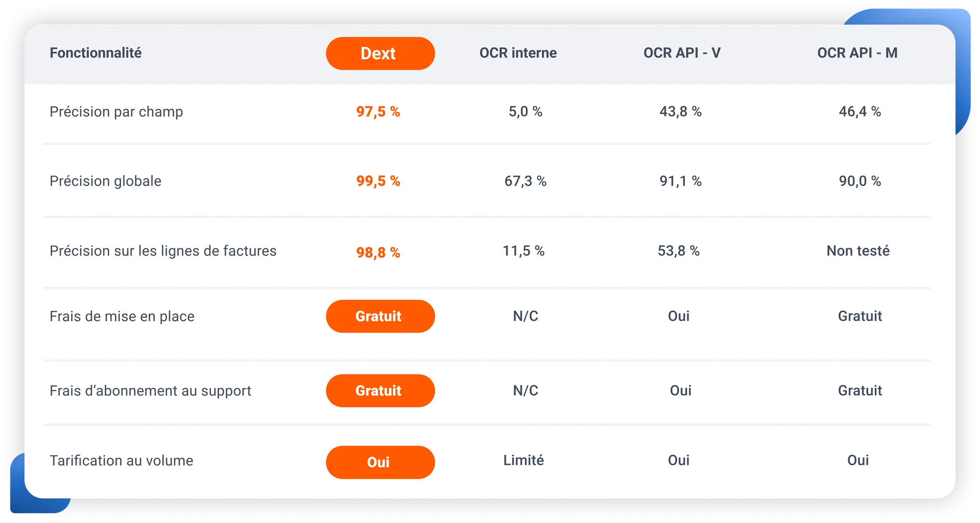Select the OCR interne column header

[518, 53]
